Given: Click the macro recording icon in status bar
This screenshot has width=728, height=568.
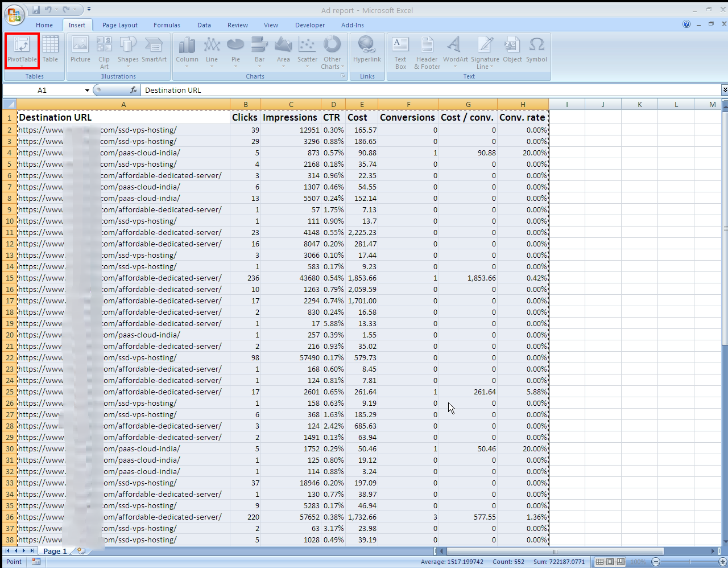Looking at the screenshot, I should click(x=36, y=562).
